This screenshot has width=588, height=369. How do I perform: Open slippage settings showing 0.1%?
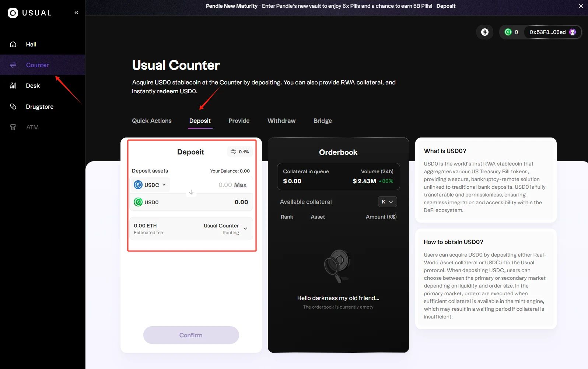[240, 152]
